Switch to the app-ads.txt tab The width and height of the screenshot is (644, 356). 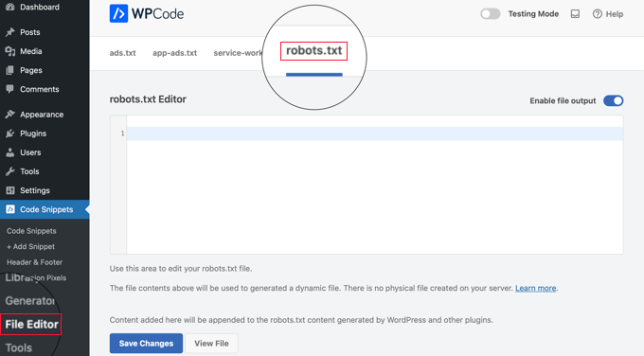click(174, 53)
